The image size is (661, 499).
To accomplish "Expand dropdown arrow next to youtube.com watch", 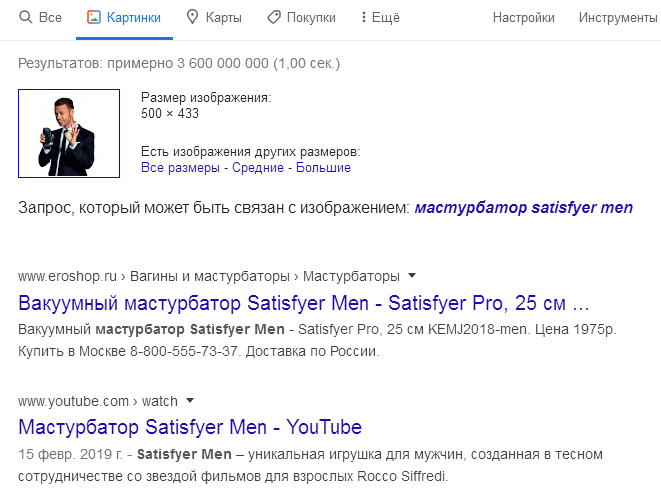I will [190, 400].
